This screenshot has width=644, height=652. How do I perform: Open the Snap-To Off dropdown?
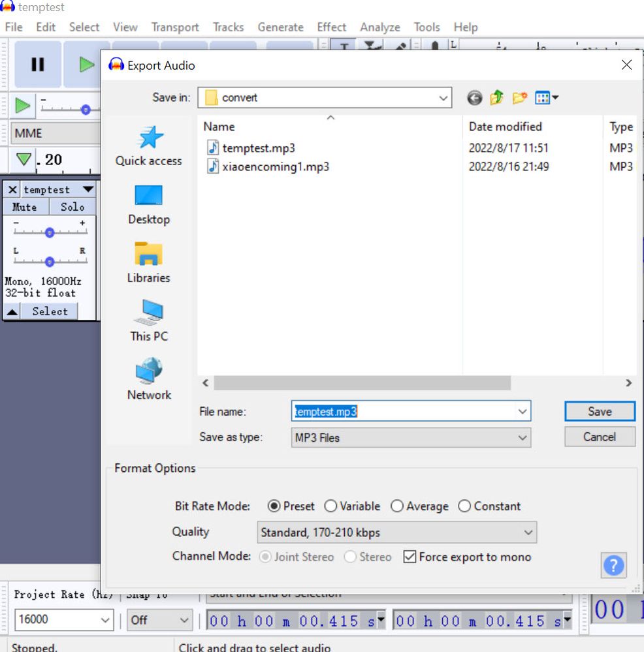tap(160, 620)
